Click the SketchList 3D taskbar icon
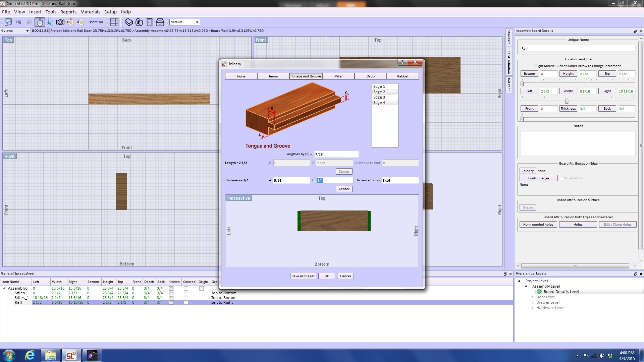The height and width of the screenshot is (362, 644). (x=71, y=355)
